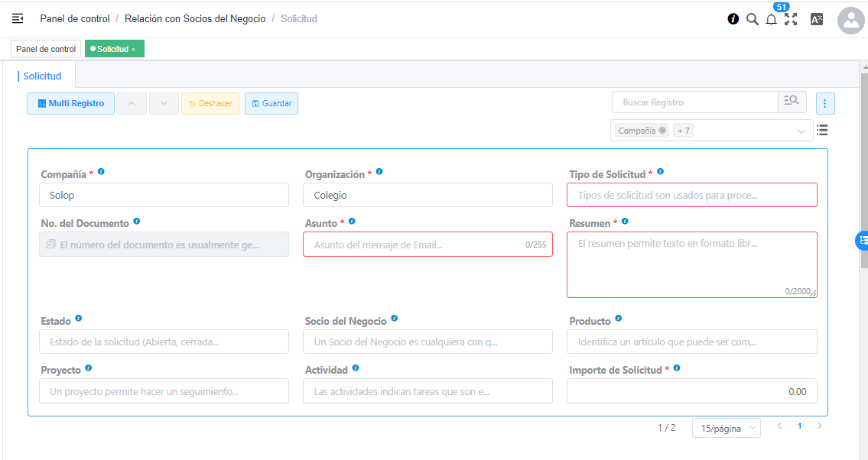868x460 pixels.
Task: Focus the Asunto text field
Action: (417, 245)
